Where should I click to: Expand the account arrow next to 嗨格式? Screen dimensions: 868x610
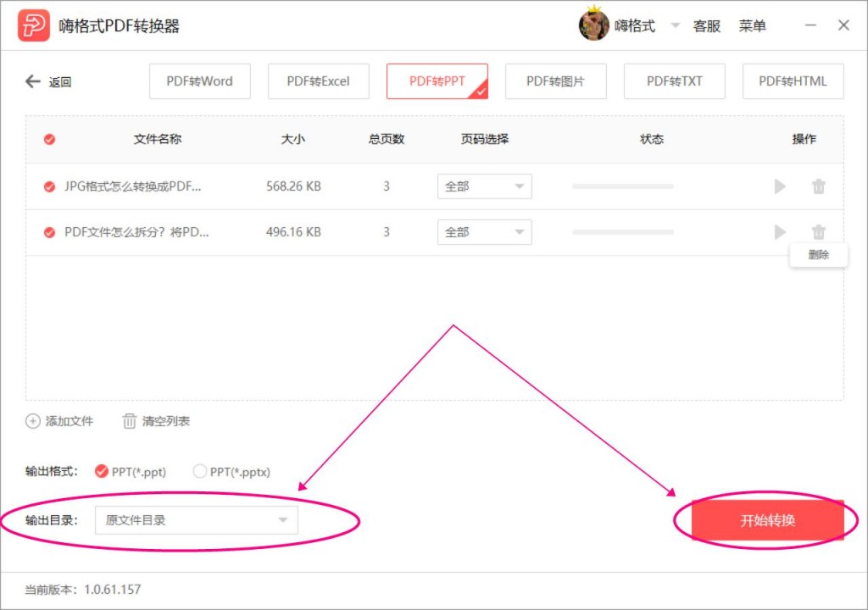pos(675,25)
